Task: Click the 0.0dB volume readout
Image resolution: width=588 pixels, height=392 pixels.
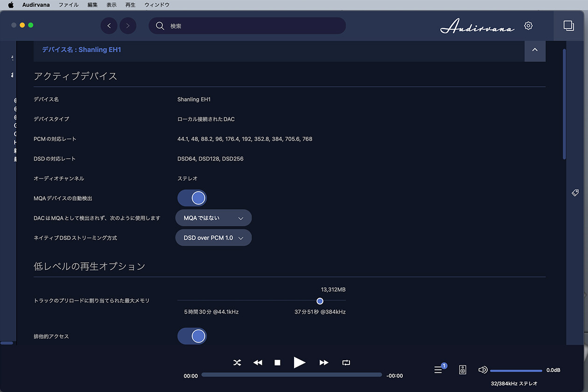Action: pos(553,370)
